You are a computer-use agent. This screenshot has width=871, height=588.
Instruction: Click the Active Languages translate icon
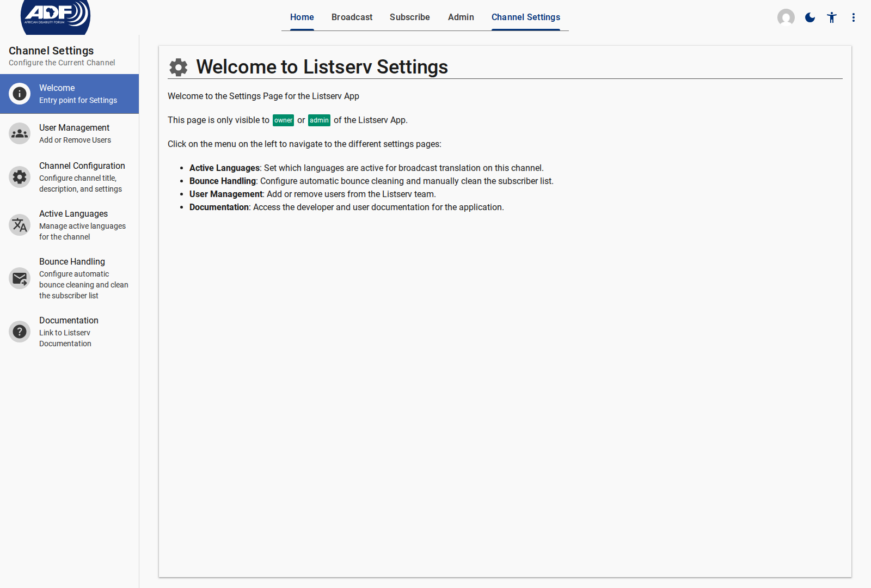click(20, 225)
